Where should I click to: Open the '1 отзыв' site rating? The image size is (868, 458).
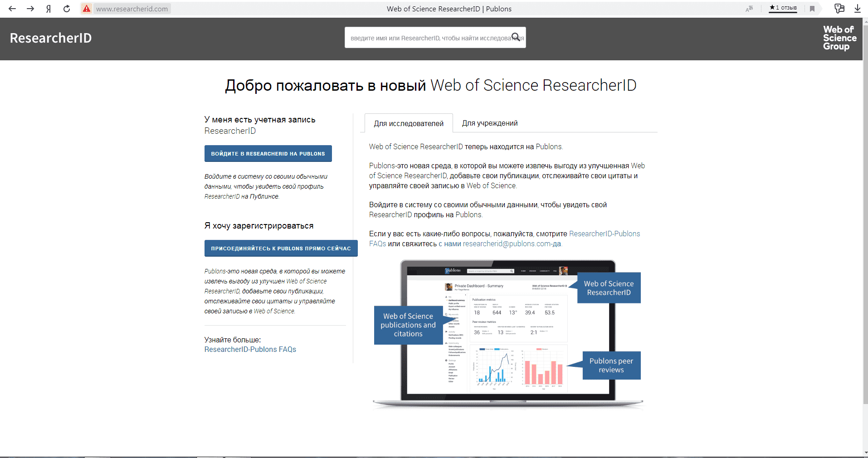pyautogui.click(x=783, y=8)
